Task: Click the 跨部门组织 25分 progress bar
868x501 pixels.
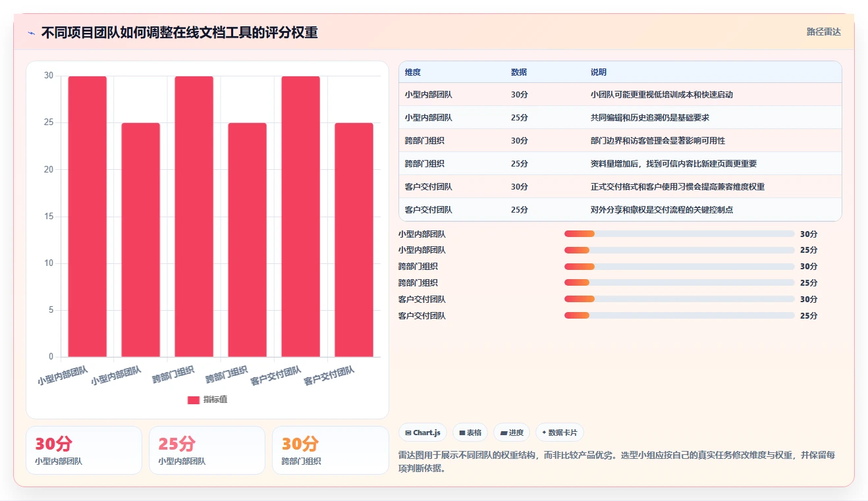Action: pos(679,283)
